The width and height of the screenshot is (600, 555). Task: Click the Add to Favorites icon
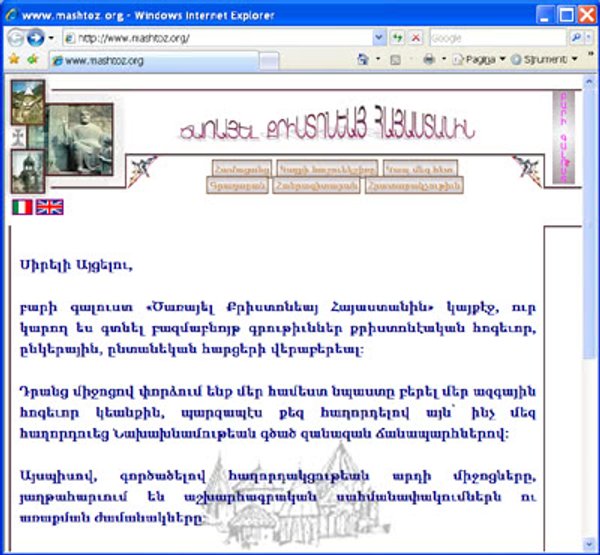click(33, 60)
